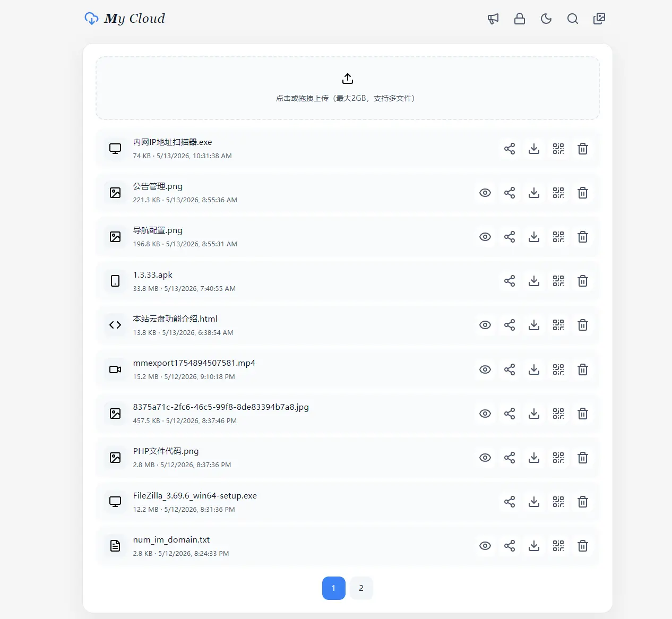Select page 1 pagination button
The height and width of the screenshot is (619, 672).
[x=334, y=588]
